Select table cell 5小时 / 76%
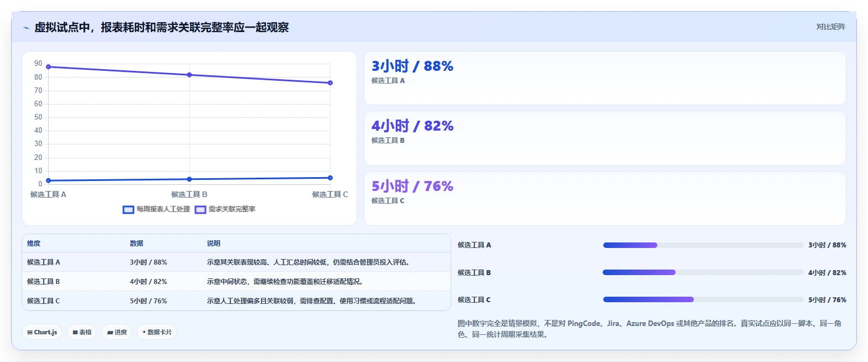Viewport: 868px width, 362px height. (148, 301)
